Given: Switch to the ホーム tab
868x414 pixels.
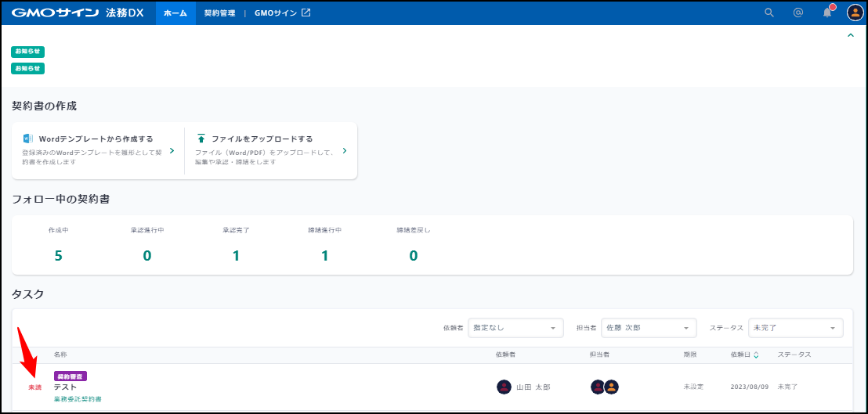Looking at the screenshot, I should click(175, 13).
